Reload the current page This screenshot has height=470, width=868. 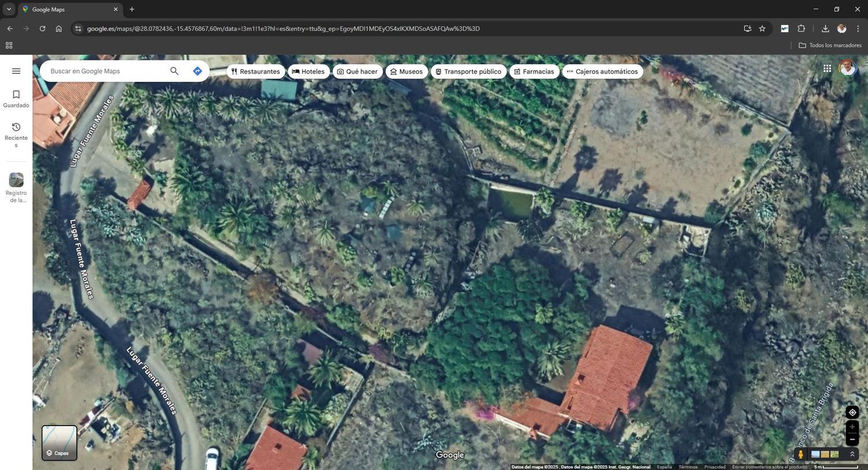[x=42, y=28]
